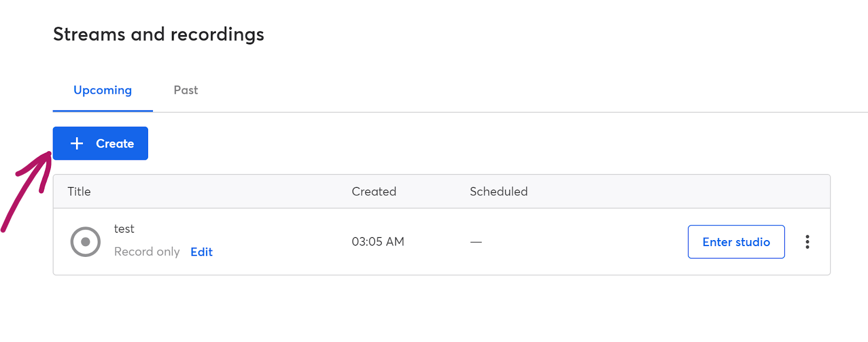Click the record-only circle icon beside test
The height and width of the screenshot is (342, 868).
tap(86, 242)
